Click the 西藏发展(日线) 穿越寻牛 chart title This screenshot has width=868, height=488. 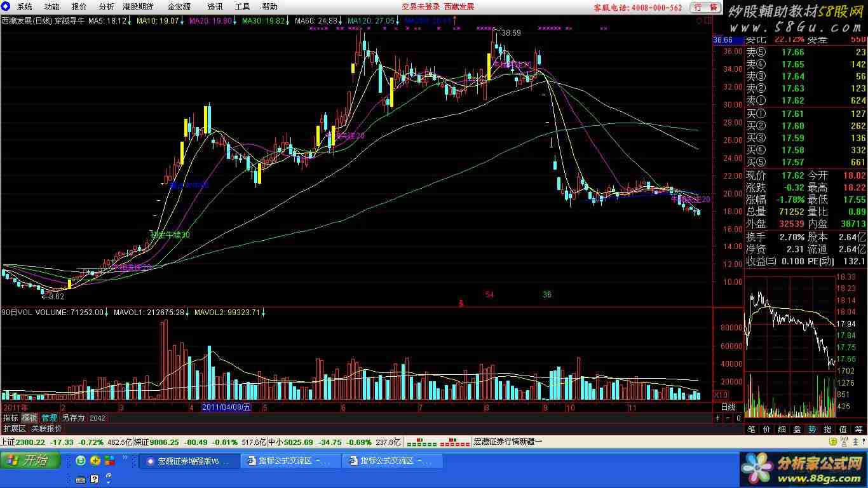[x=43, y=20]
